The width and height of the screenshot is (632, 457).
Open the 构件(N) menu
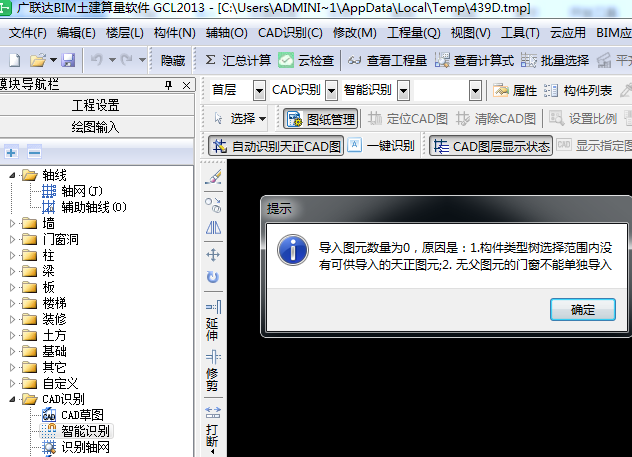pyautogui.click(x=175, y=33)
